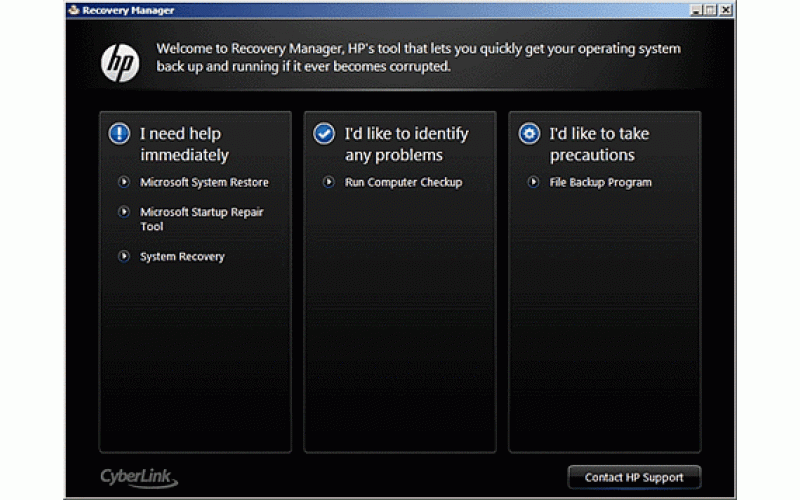Click the arrow beside System Recovery

(x=124, y=256)
